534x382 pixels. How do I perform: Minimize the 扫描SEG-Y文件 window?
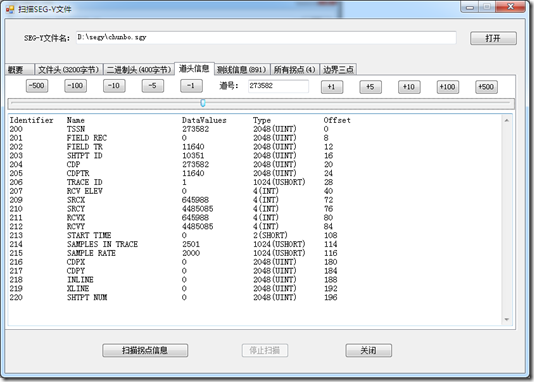470,7
